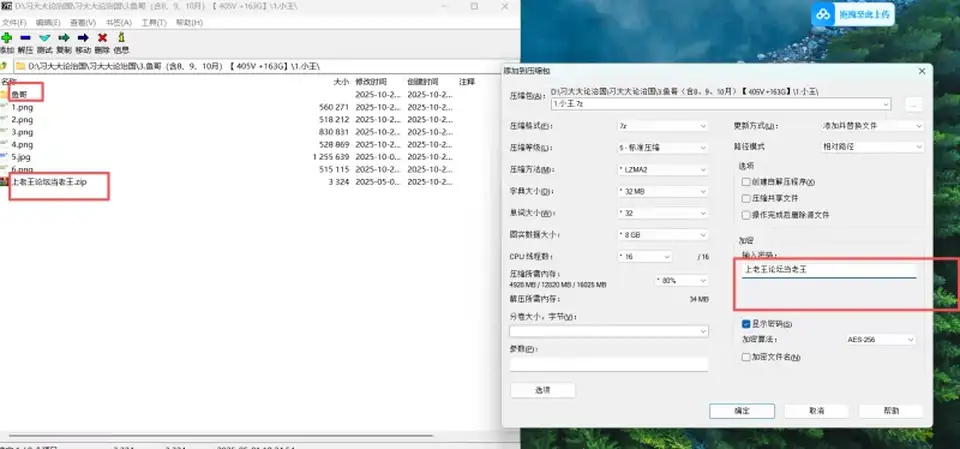960x449 pixels.
Task: Open the memory usage 80% dropdown
Action: tap(681, 280)
